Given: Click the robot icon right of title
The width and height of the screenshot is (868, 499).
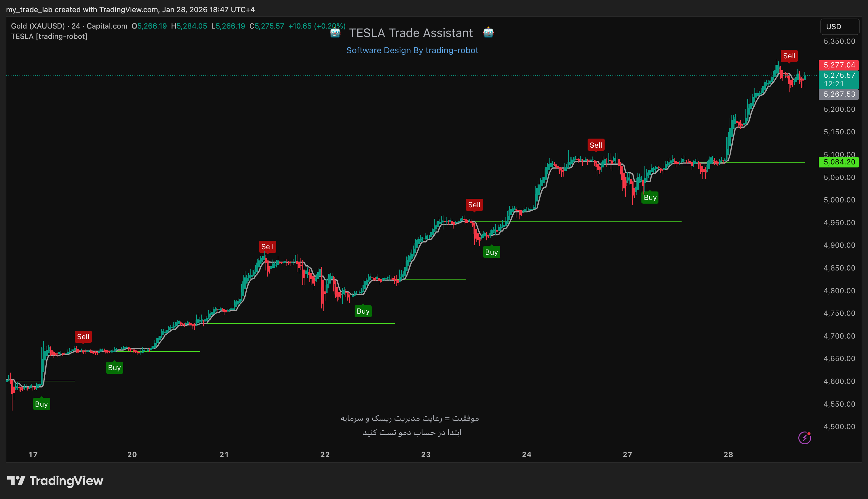Looking at the screenshot, I should click(488, 33).
